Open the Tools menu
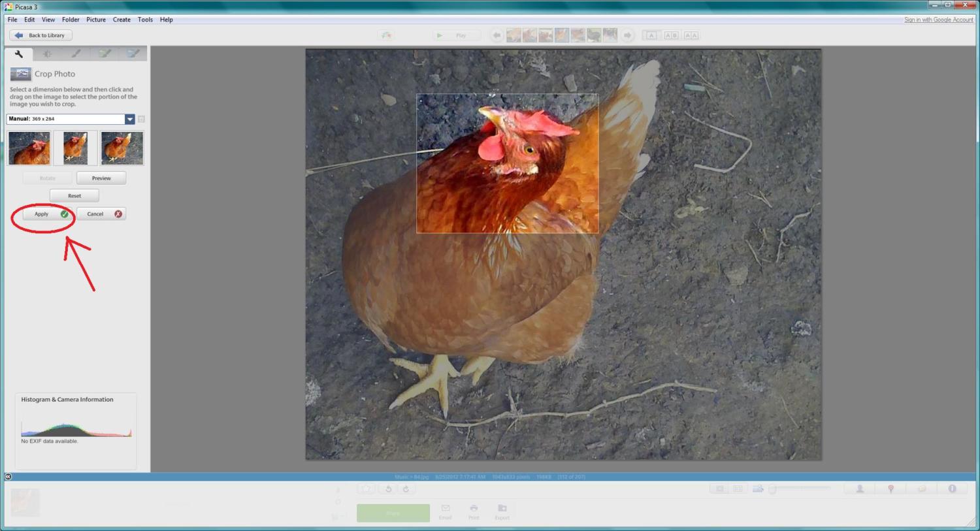This screenshot has width=980, height=531. pyautogui.click(x=145, y=20)
